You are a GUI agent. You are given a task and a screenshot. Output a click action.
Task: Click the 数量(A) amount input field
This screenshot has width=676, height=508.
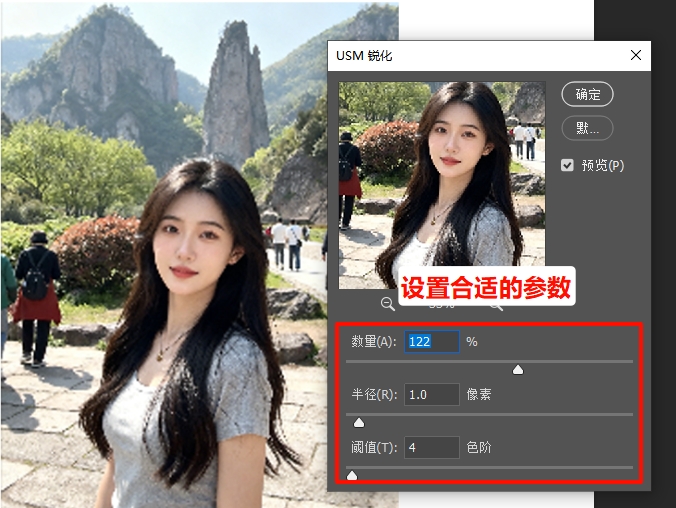tap(432, 342)
